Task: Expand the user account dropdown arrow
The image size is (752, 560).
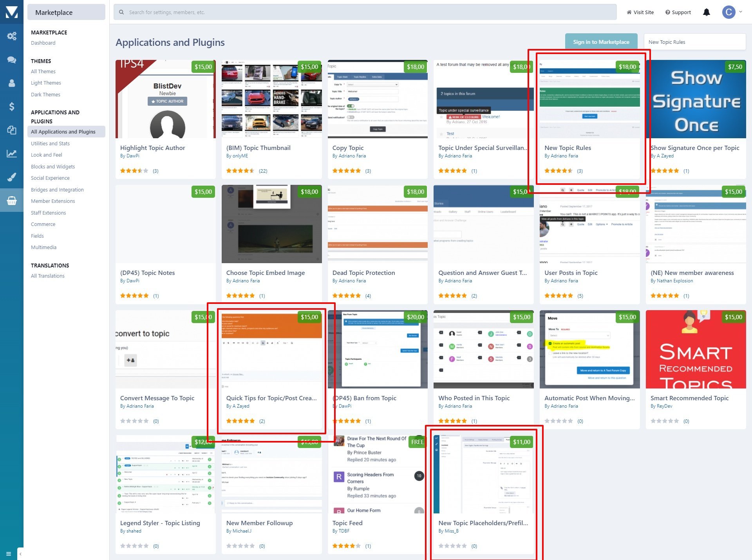Action: tap(741, 12)
